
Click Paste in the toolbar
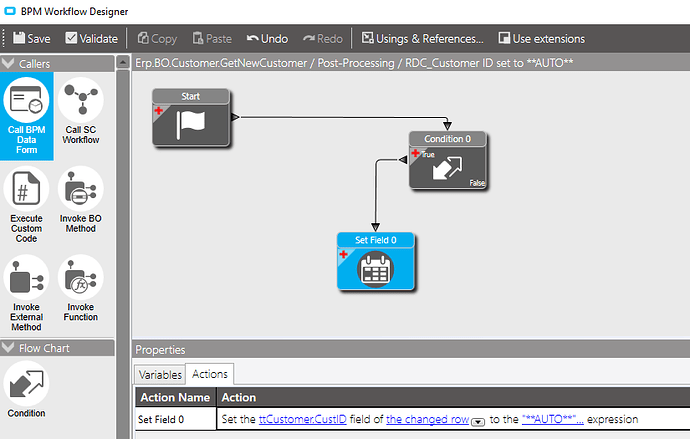tap(212, 38)
